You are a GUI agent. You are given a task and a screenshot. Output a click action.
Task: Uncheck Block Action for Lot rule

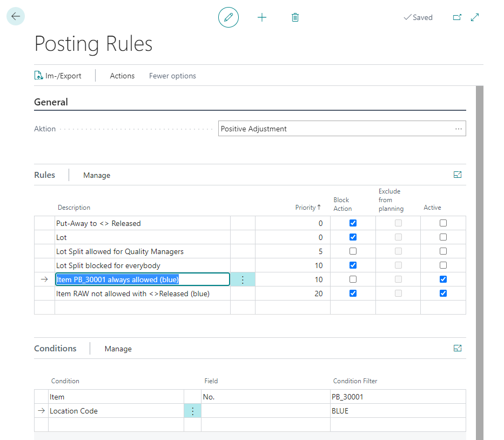point(353,237)
